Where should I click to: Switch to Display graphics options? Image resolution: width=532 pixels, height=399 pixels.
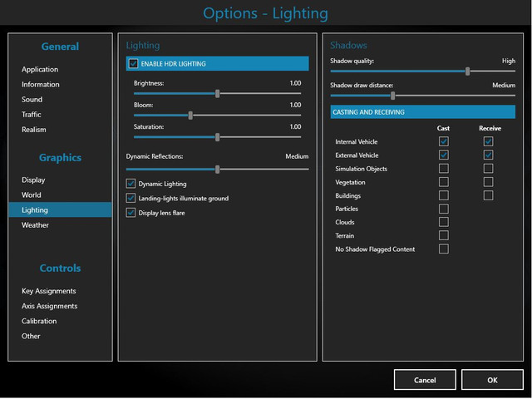coord(33,180)
